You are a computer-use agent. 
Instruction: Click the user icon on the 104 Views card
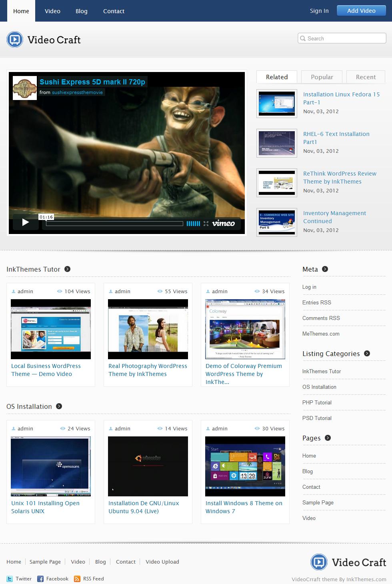(14, 292)
